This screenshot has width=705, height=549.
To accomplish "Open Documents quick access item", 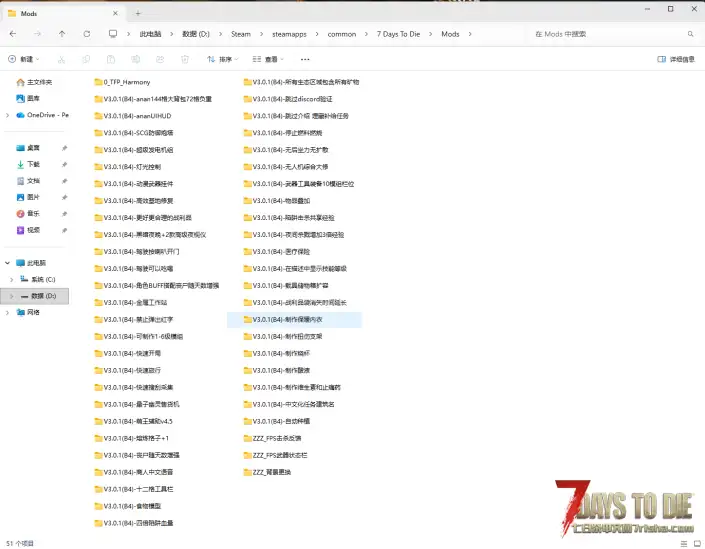I will [x=28, y=181].
